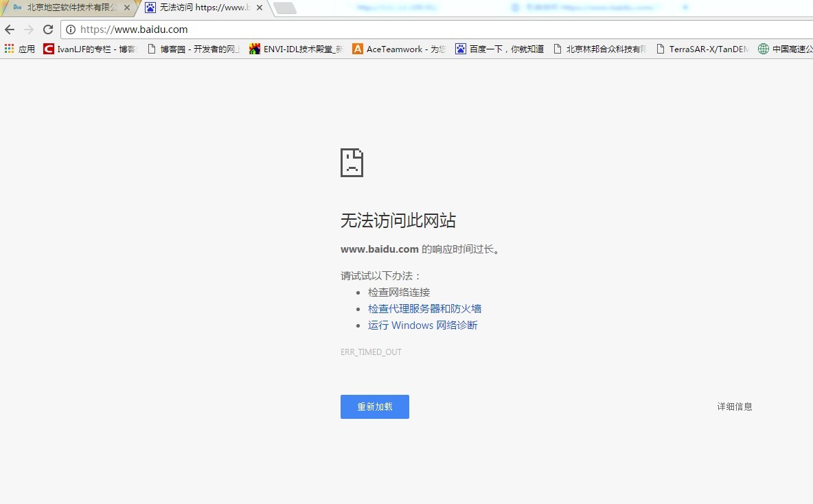Reload the page using the refresh icon
The width and height of the screenshot is (813, 504).
pyautogui.click(x=48, y=30)
